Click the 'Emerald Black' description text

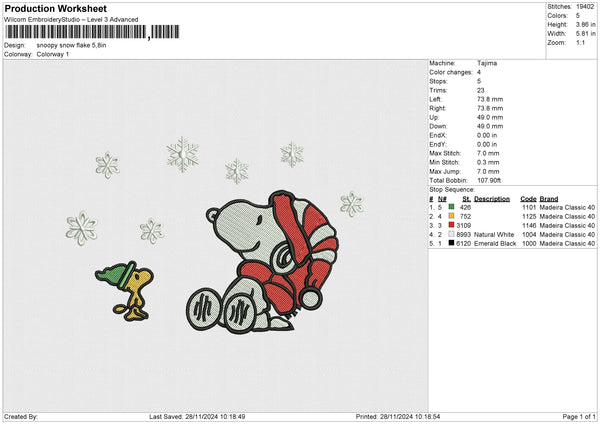[x=495, y=243]
